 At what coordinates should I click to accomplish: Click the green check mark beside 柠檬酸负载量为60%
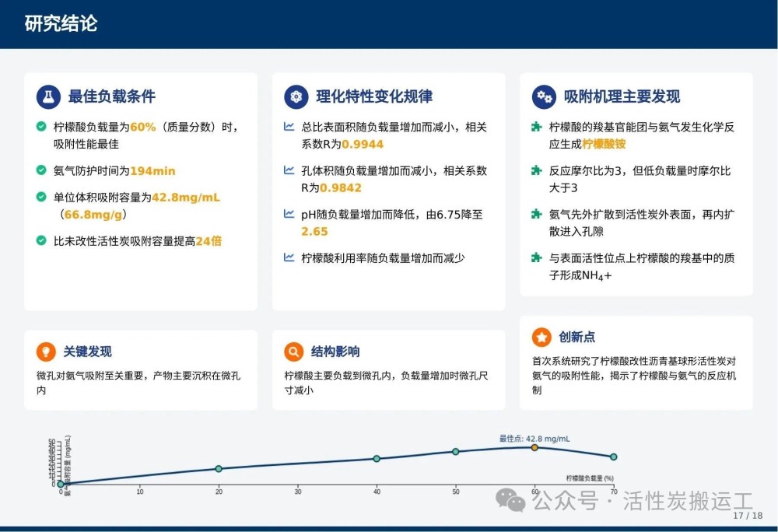(x=41, y=126)
